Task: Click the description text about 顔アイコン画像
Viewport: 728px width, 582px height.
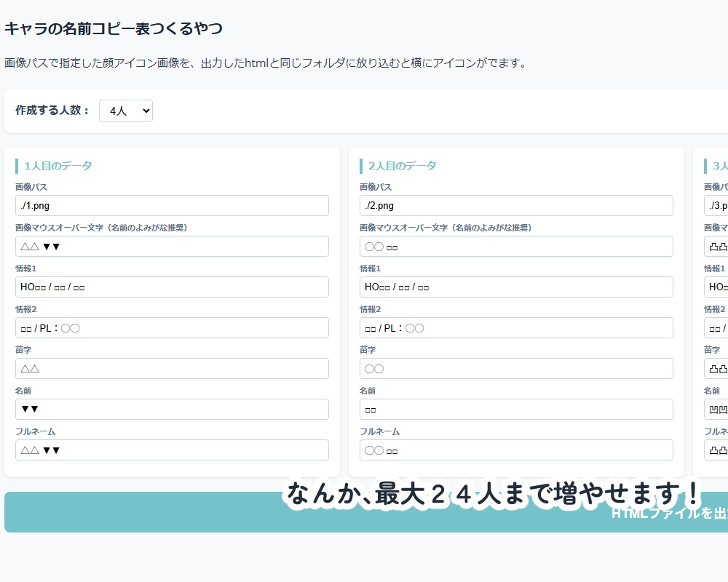Action: [x=266, y=63]
